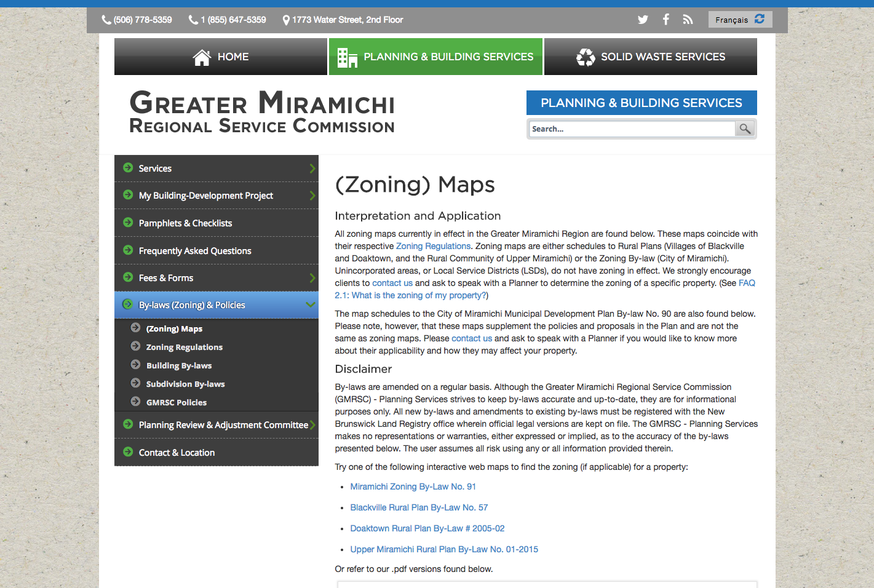
Task: Go to the HOME tab
Action: click(221, 57)
